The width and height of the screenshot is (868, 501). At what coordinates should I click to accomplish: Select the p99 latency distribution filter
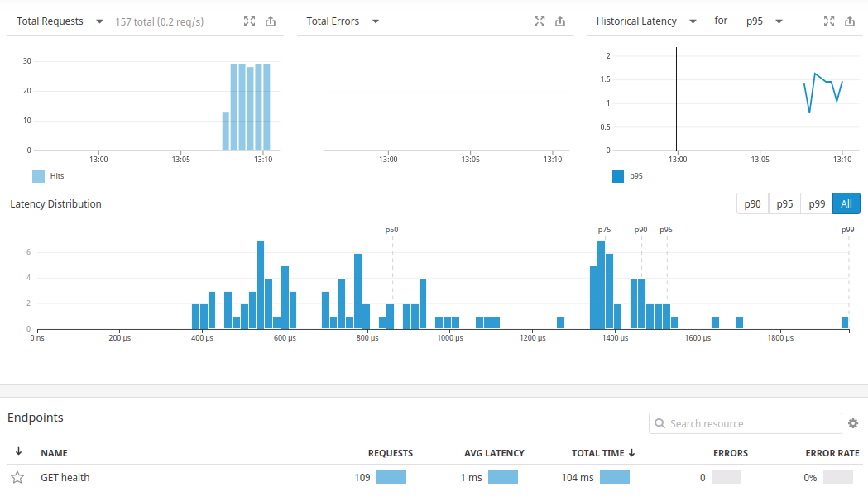817,203
